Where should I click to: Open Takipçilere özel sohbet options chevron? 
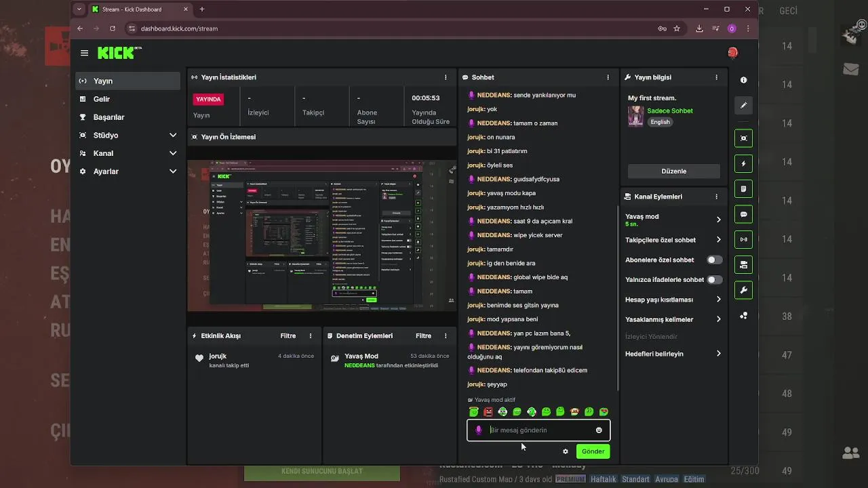point(719,240)
